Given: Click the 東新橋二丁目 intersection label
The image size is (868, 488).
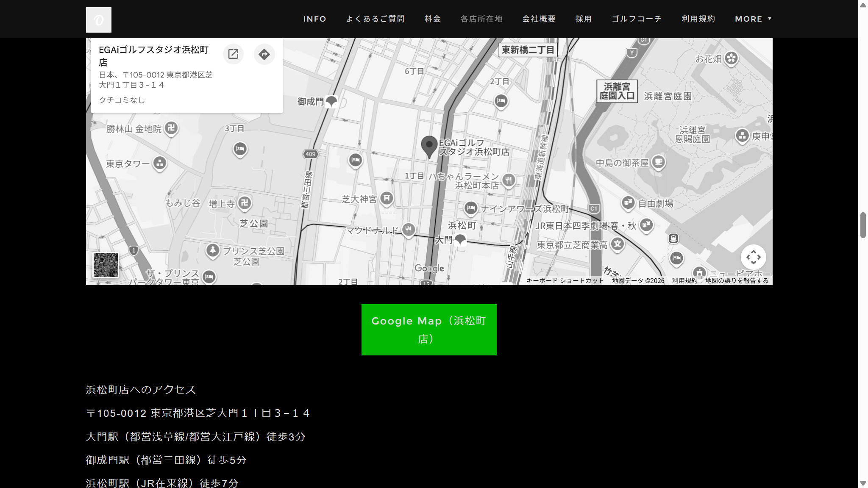Looking at the screenshot, I should click(x=528, y=50).
